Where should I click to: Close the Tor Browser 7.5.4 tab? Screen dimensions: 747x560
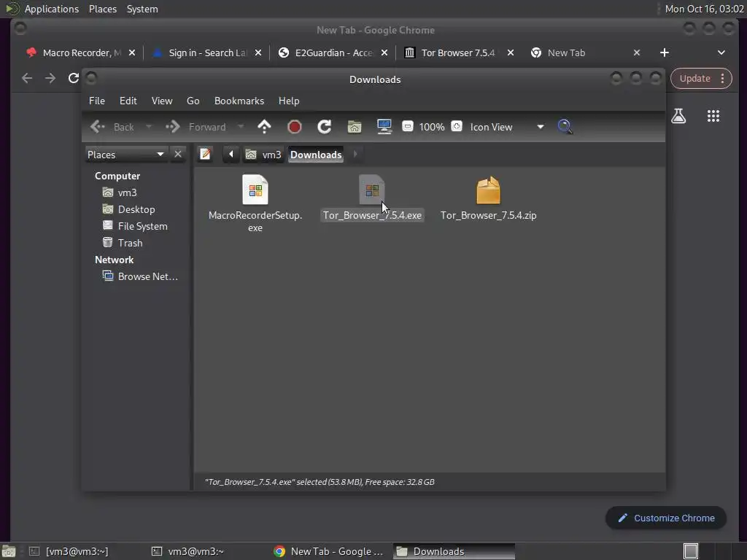(511, 52)
